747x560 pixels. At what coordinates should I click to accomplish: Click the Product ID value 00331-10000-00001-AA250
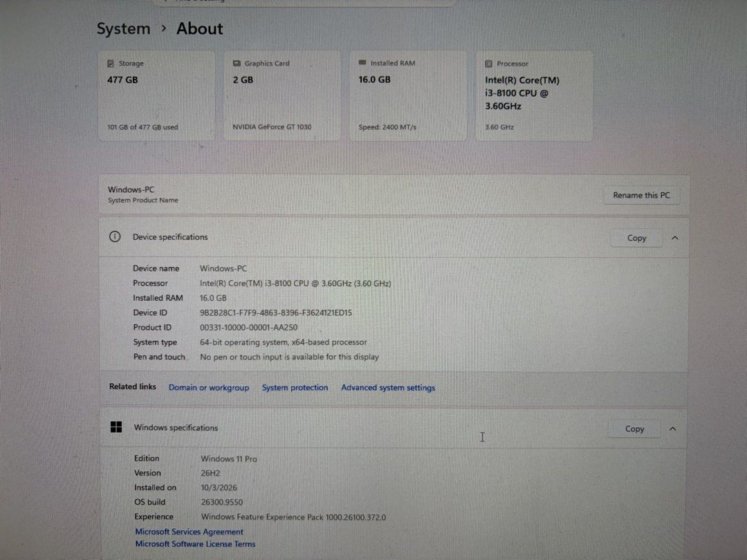pyautogui.click(x=249, y=328)
